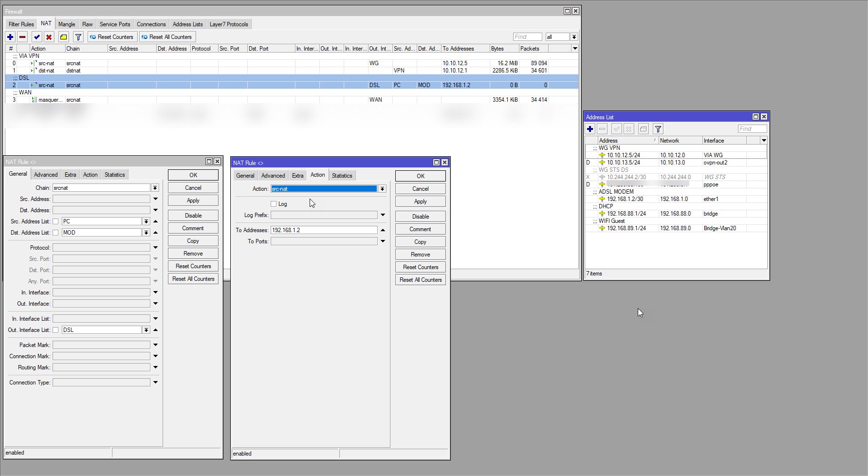Screen dimensions: 868x476
Task: Open the Action dropdown showing src-nat
Action: (382, 189)
